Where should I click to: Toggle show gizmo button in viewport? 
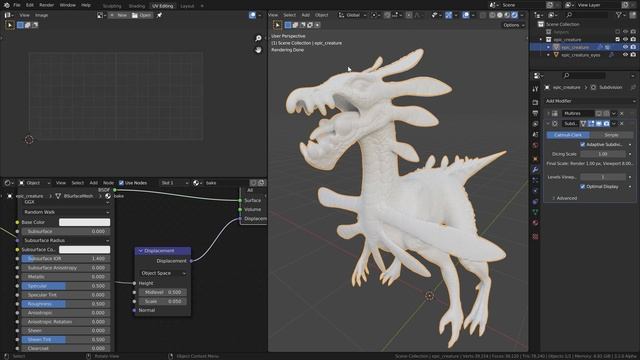[x=449, y=15]
